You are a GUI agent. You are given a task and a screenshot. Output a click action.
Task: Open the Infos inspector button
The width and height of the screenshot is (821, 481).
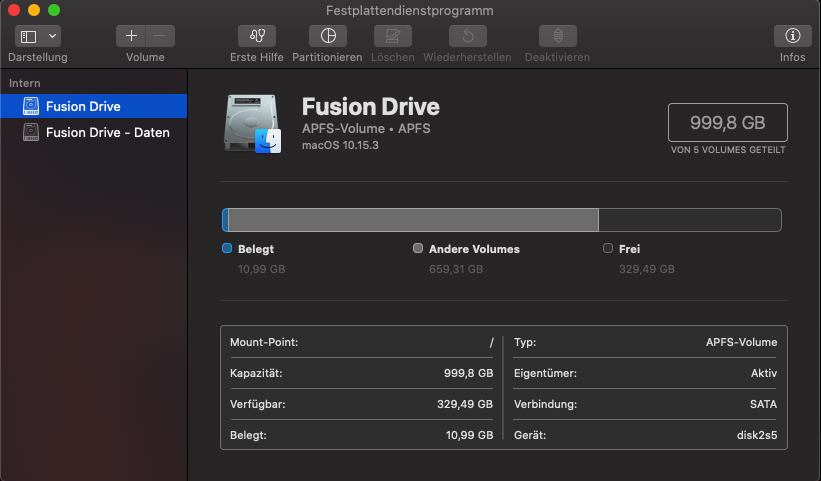tap(792, 36)
